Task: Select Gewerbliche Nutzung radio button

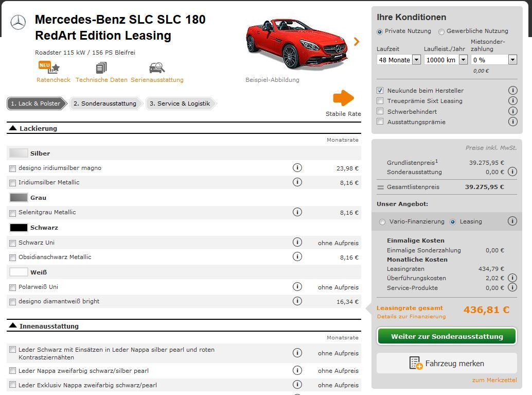Action: point(441,32)
